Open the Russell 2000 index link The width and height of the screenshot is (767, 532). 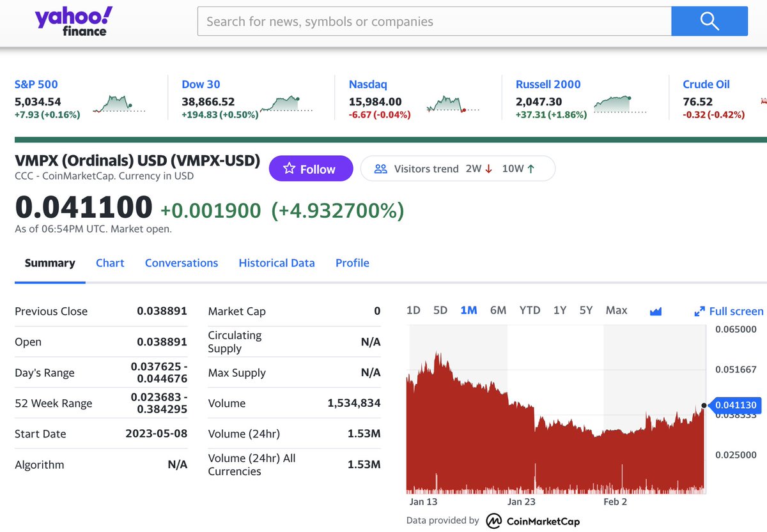(x=548, y=84)
